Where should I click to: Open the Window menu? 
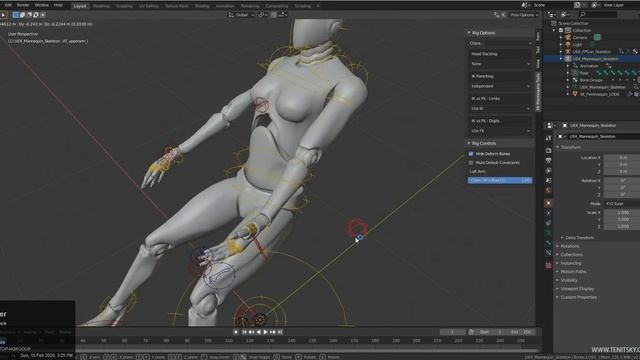pos(41,5)
